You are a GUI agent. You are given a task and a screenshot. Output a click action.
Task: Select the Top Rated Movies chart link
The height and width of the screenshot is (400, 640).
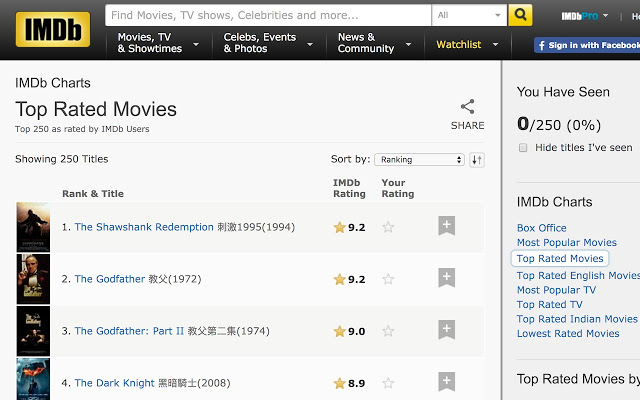point(560,258)
